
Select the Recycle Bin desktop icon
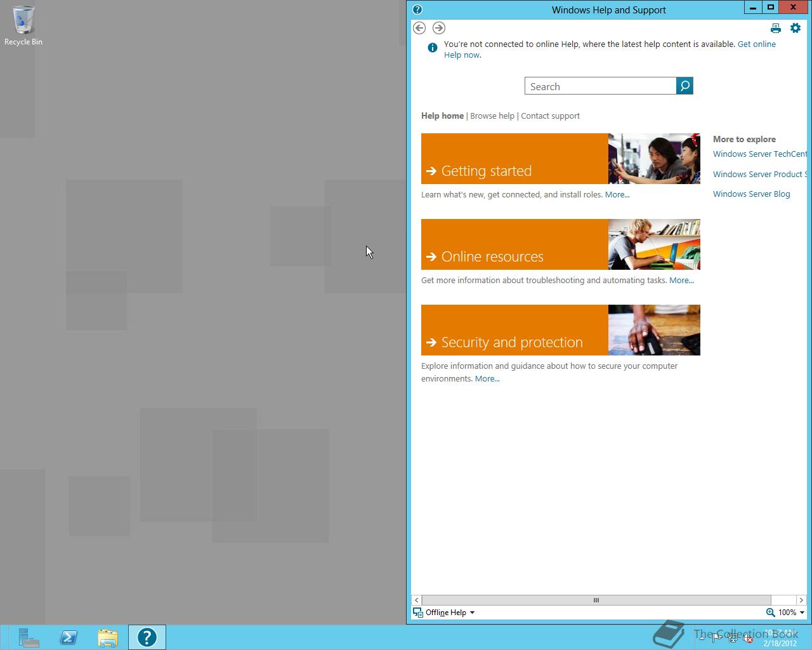pos(23,26)
